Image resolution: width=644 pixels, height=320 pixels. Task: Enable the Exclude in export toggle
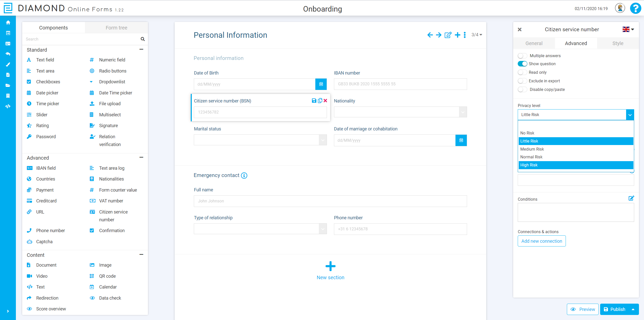[523, 81]
